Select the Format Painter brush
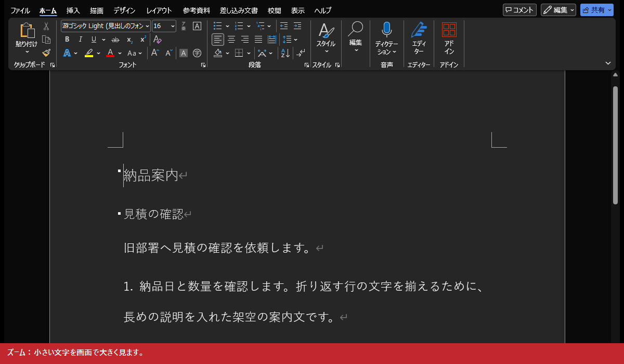 point(46,53)
